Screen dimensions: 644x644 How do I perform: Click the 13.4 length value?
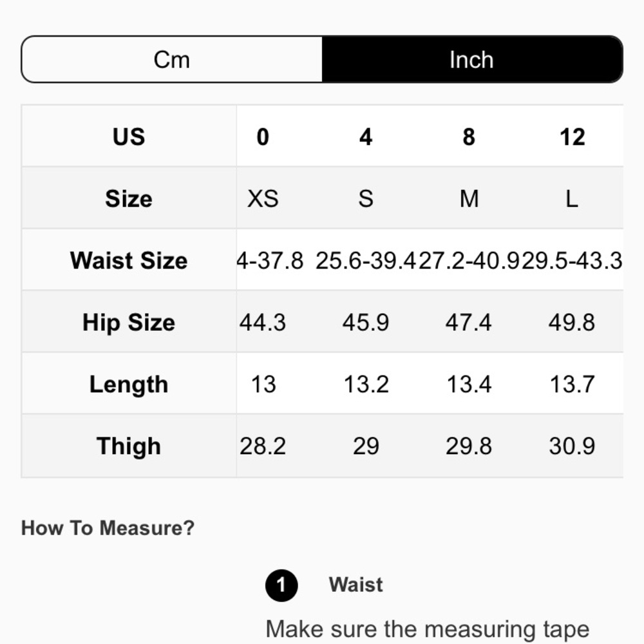[469, 384]
